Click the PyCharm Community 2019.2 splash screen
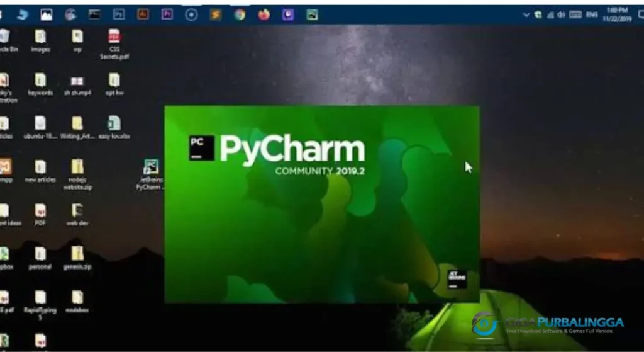The height and width of the screenshot is (352, 644). [x=322, y=204]
